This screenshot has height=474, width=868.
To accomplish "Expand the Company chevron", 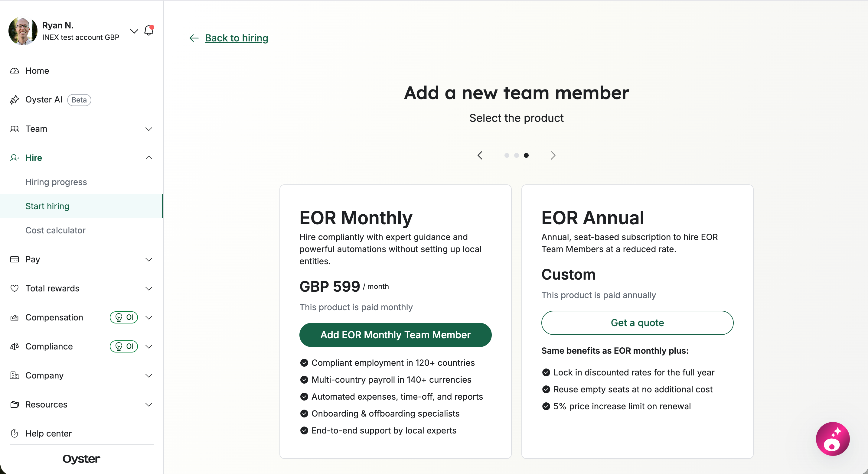I will [x=148, y=376].
